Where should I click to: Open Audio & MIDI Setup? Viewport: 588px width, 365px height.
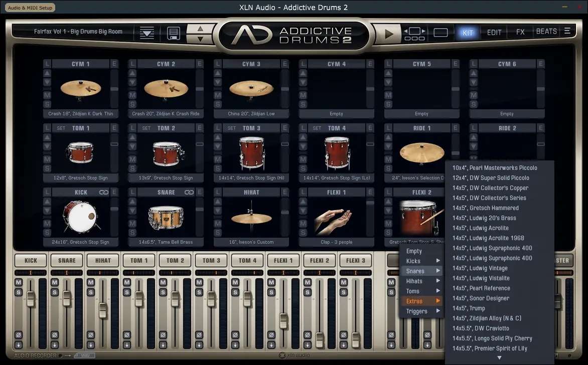pos(30,8)
